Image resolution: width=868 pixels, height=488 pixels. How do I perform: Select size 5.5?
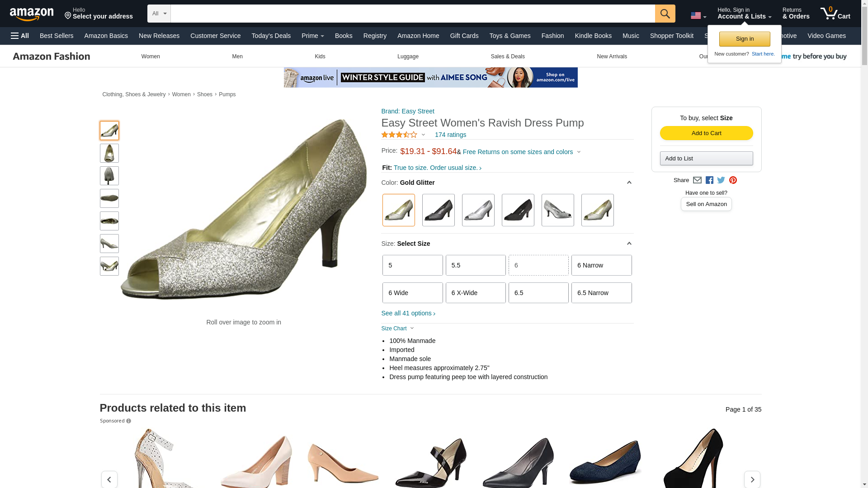coord(476,265)
